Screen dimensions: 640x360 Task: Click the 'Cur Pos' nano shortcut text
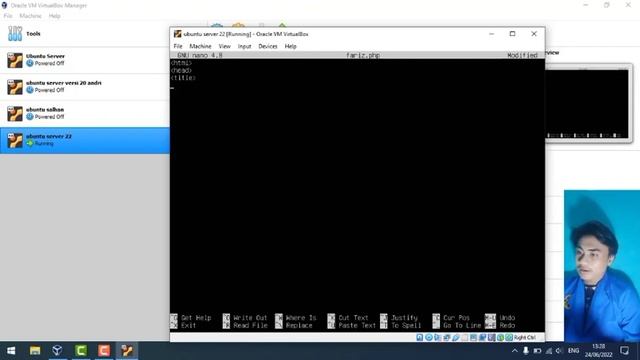[x=456, y=318]
